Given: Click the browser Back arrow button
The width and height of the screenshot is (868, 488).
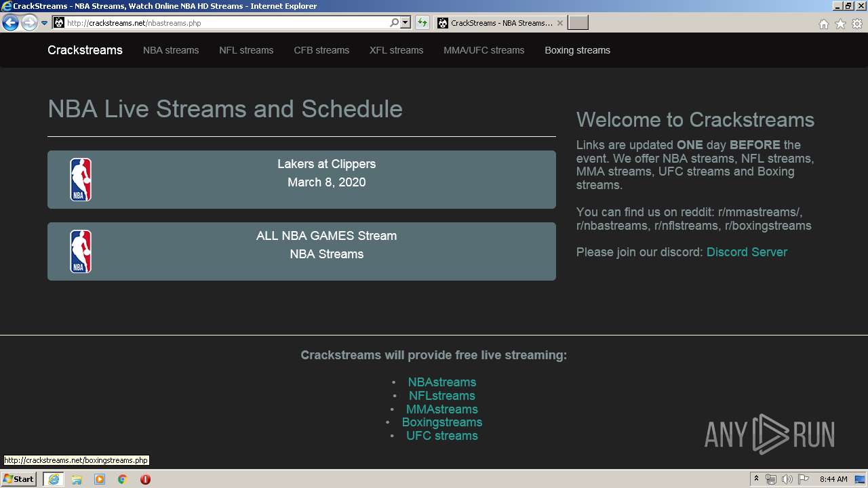Looking at the screenshot, I should click(x=10, y=23).
